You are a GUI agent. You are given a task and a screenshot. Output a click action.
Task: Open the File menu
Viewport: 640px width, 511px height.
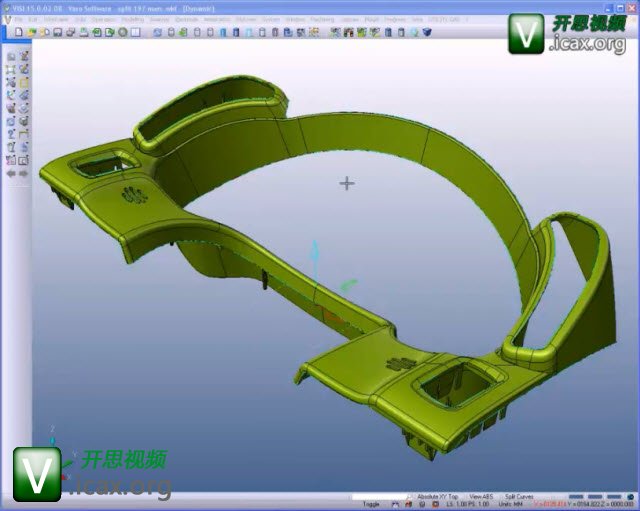(18, 19)
